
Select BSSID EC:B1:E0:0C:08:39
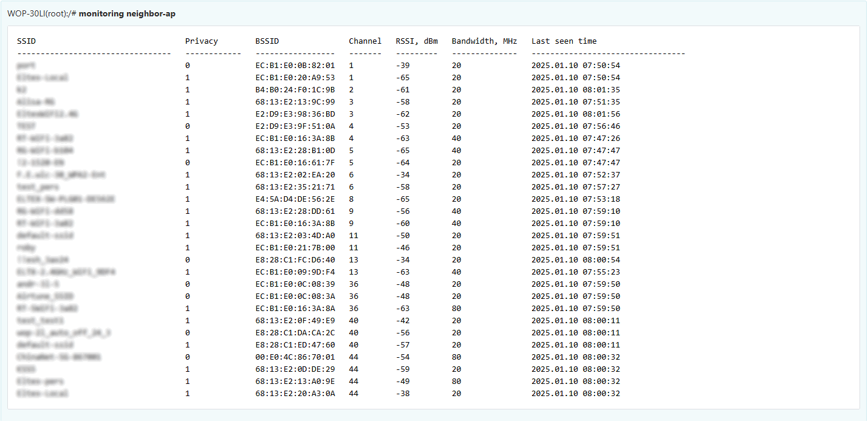click(295, 284)
